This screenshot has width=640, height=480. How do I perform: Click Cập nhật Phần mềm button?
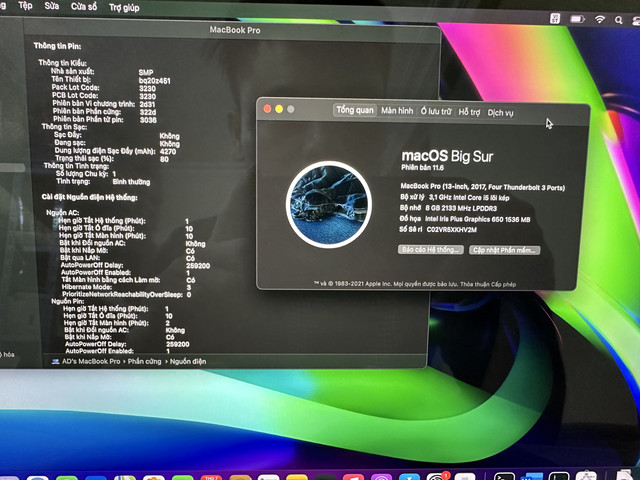[504, 250]
